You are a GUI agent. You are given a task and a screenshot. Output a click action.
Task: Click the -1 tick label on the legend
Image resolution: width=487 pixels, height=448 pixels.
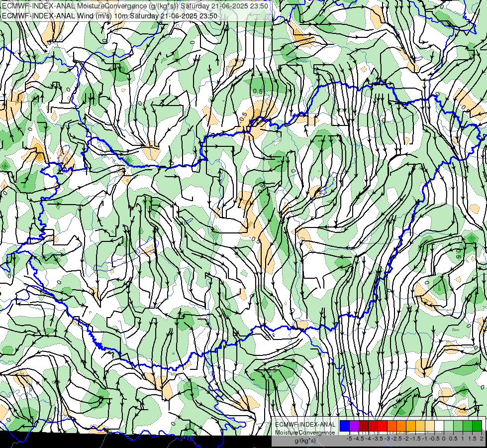click(x=425, y=439)
